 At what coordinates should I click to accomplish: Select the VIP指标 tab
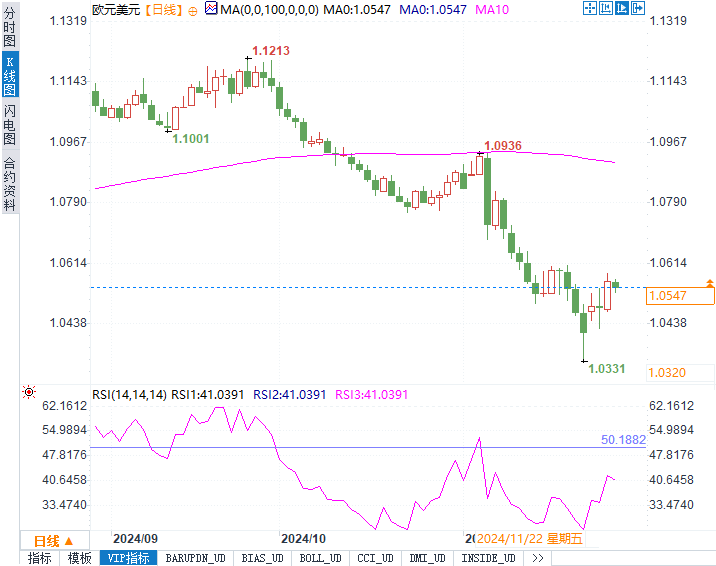point(128,558)
